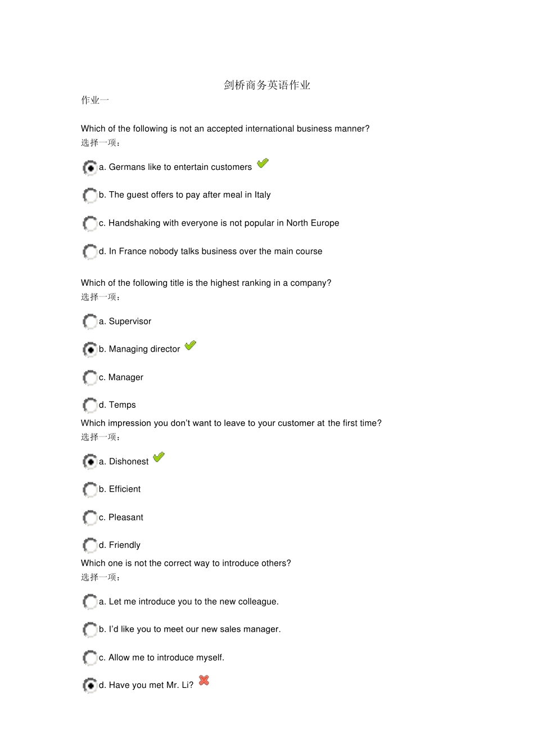534x756 pixels.
Task: Select the 'Manager' answer option
Action: click(x=90, y=377)
